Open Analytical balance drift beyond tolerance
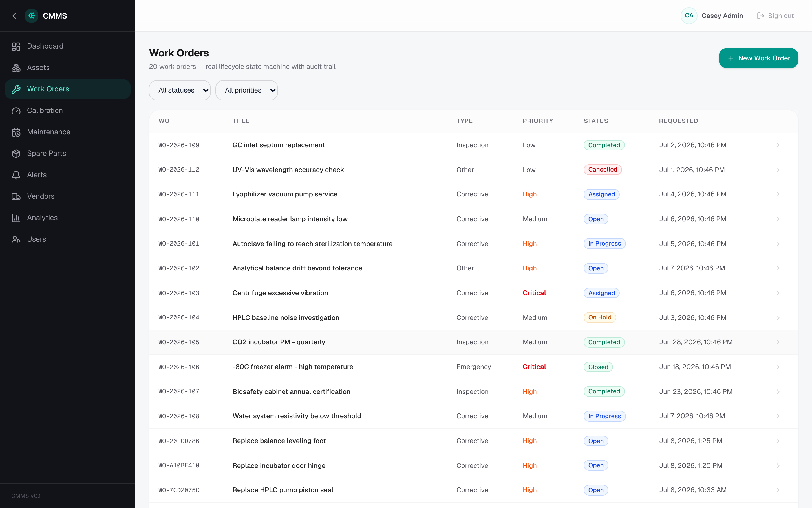 [297, 268]
